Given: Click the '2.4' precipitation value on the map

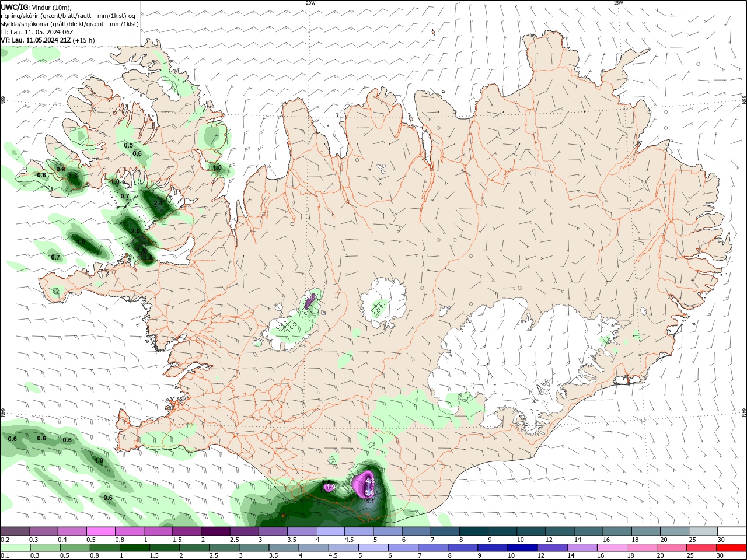Looking at the screenshot, I should click(x=158, y=203).
